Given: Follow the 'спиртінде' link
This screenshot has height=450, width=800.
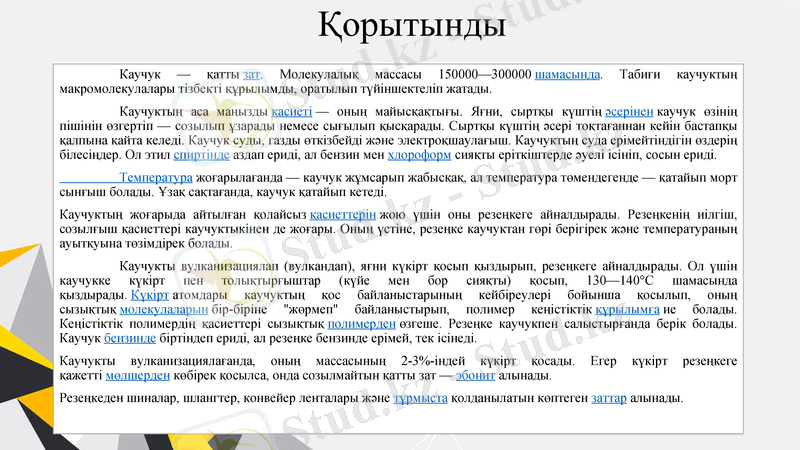Looking at the screenshot, I should point(202,155).
